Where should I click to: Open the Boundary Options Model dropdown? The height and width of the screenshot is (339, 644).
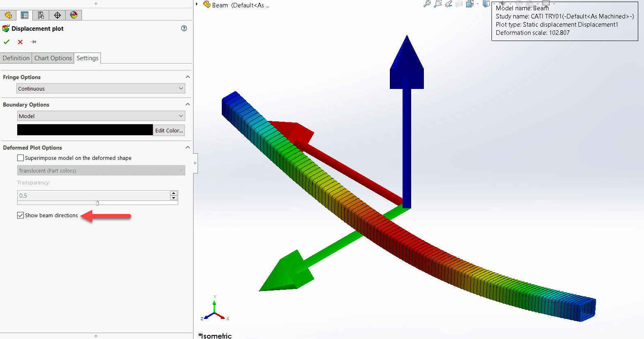[x=101, y=116]
